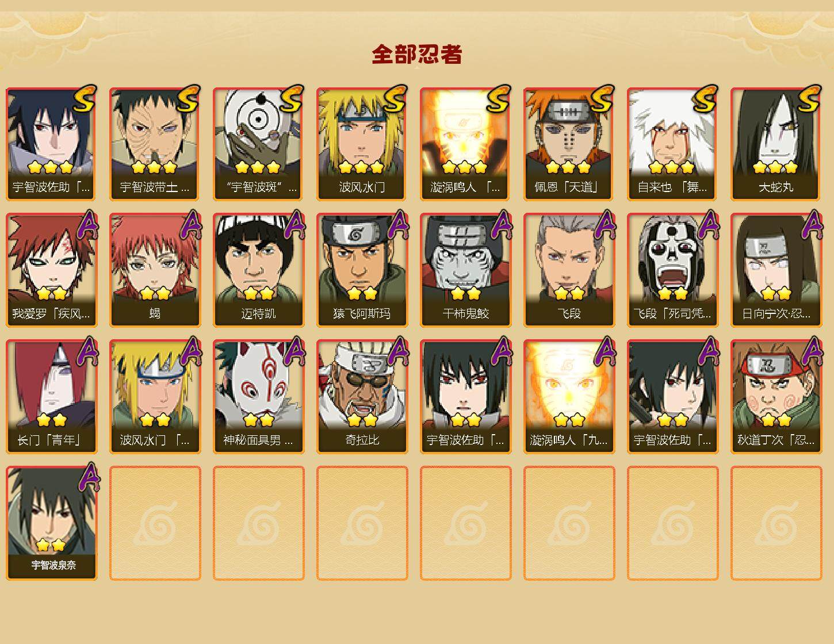The width and height of the screenshot is (834, 644).
Task: Open the 猿飞阿斯玛 card
Action: coord(362,270)
